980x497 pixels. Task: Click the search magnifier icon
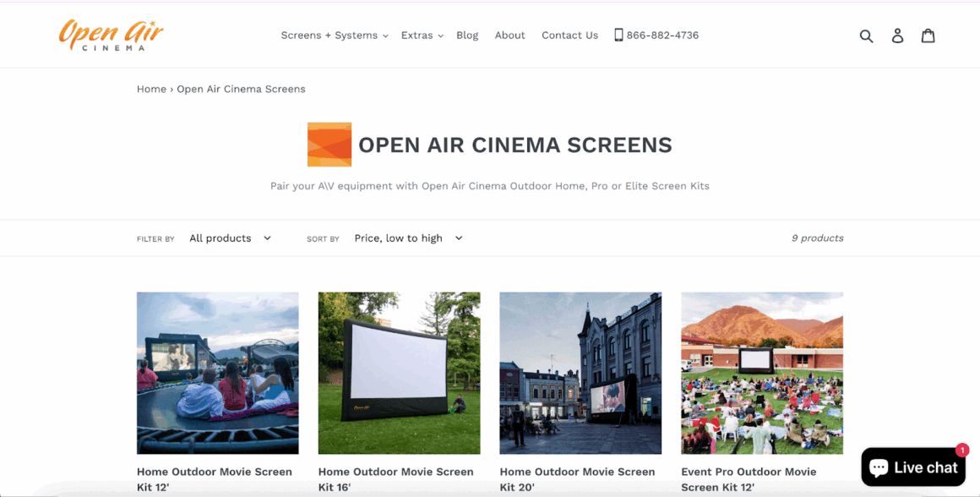tap(866, 35)
